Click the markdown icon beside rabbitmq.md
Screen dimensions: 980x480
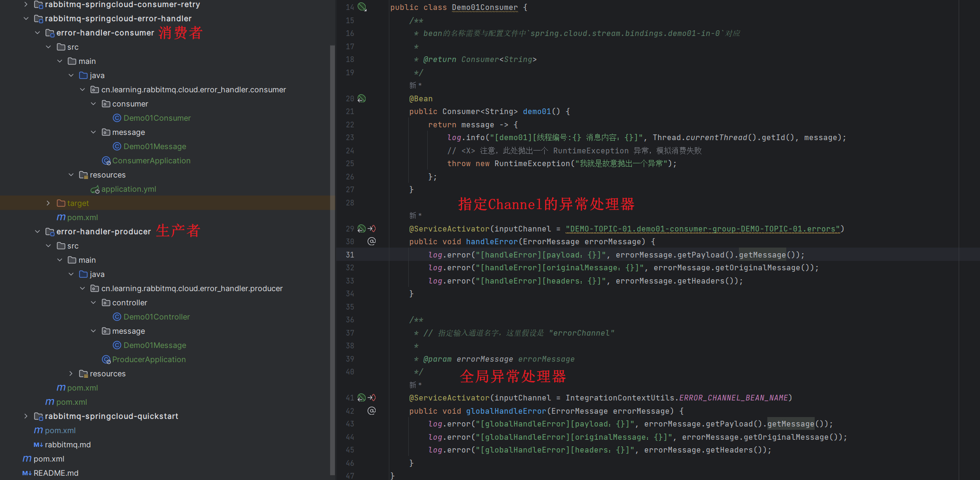38,444
